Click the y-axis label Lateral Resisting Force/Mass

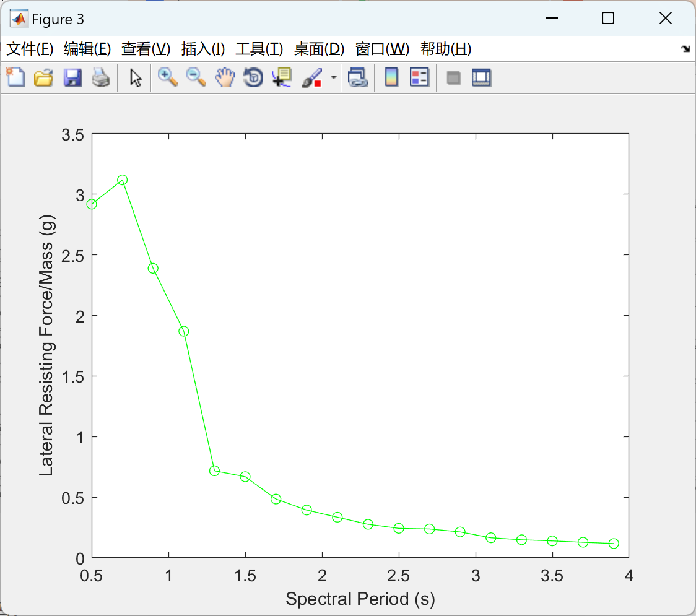46,345
